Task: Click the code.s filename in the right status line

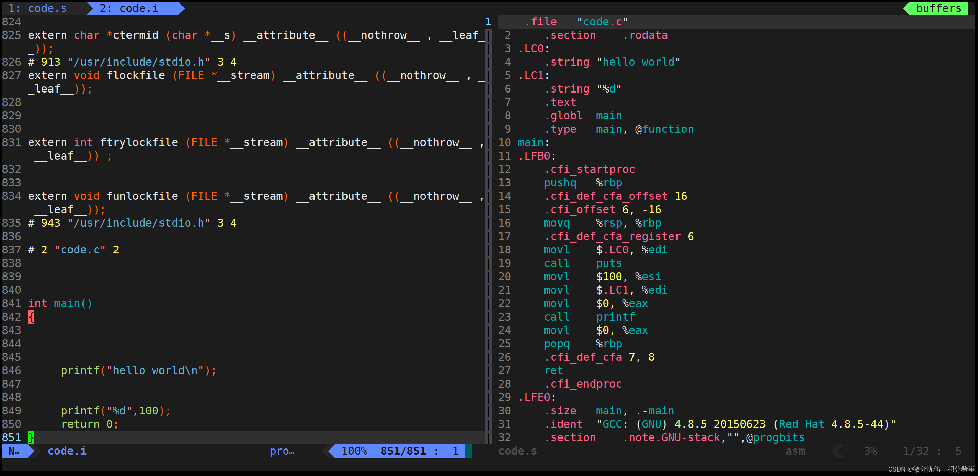Action: click(517, 451)
